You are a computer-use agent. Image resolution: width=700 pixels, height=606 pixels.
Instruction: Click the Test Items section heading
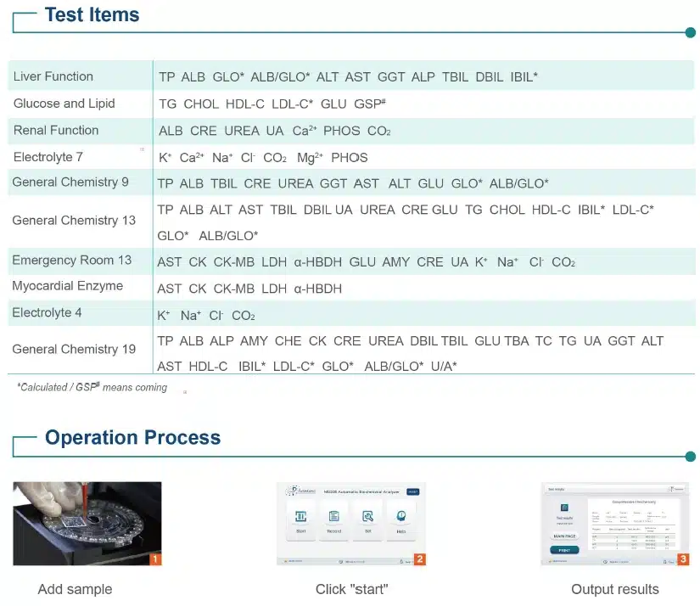coord(92,14)
